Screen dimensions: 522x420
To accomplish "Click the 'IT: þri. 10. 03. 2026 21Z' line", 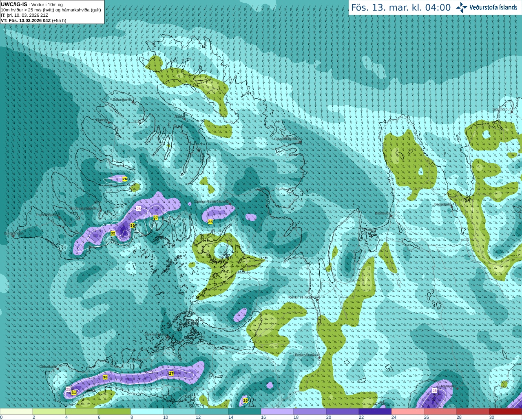I will [x=24, y=15].
